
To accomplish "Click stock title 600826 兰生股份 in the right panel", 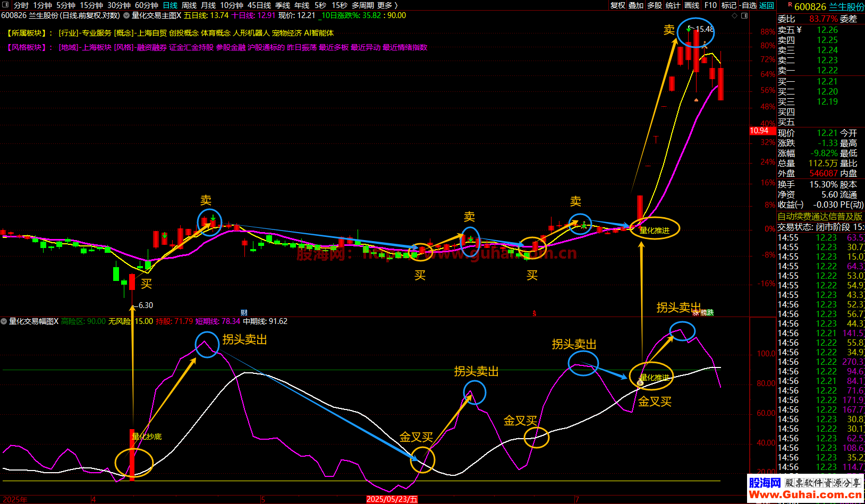I will click(x=829, y=7).
